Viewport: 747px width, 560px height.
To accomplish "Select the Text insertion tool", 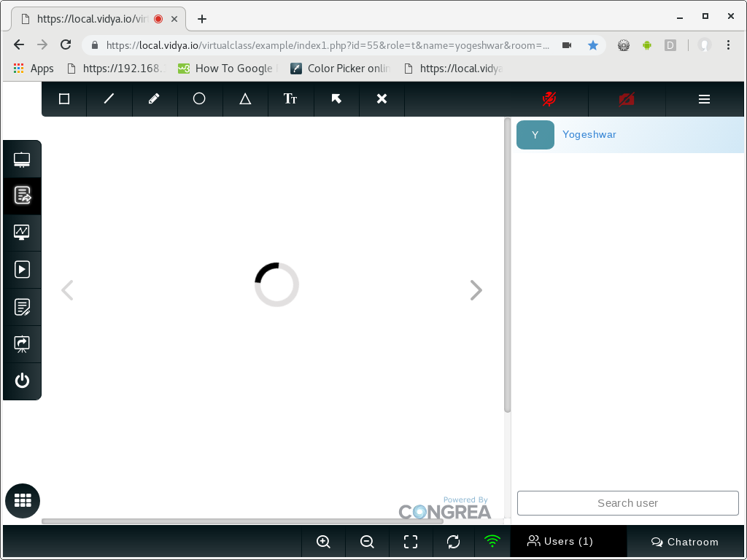I will coord(291,99).
